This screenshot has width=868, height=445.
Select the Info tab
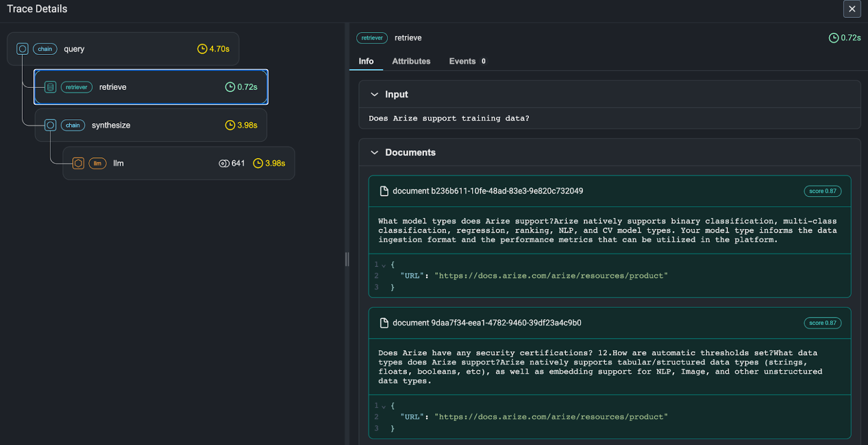pos(366,61)
